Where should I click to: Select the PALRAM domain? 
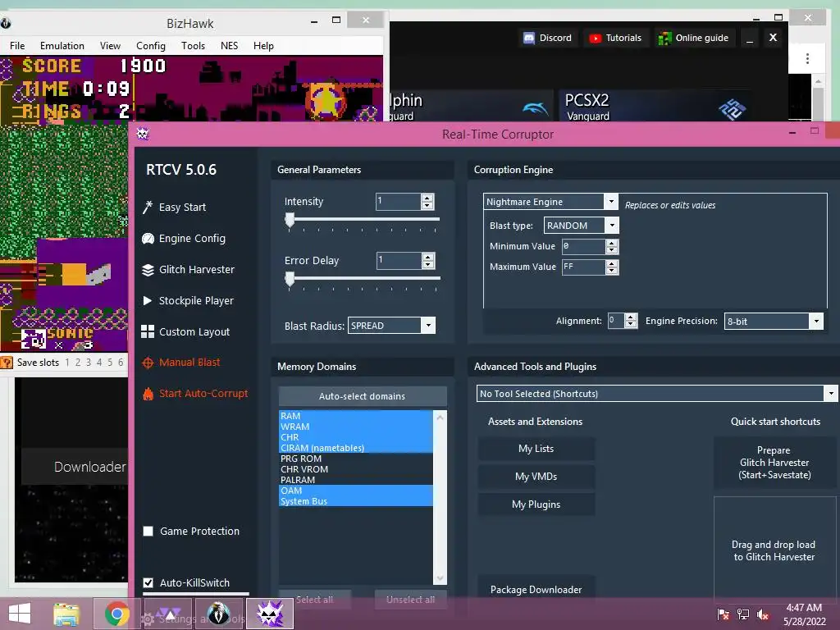click(356, 480)
